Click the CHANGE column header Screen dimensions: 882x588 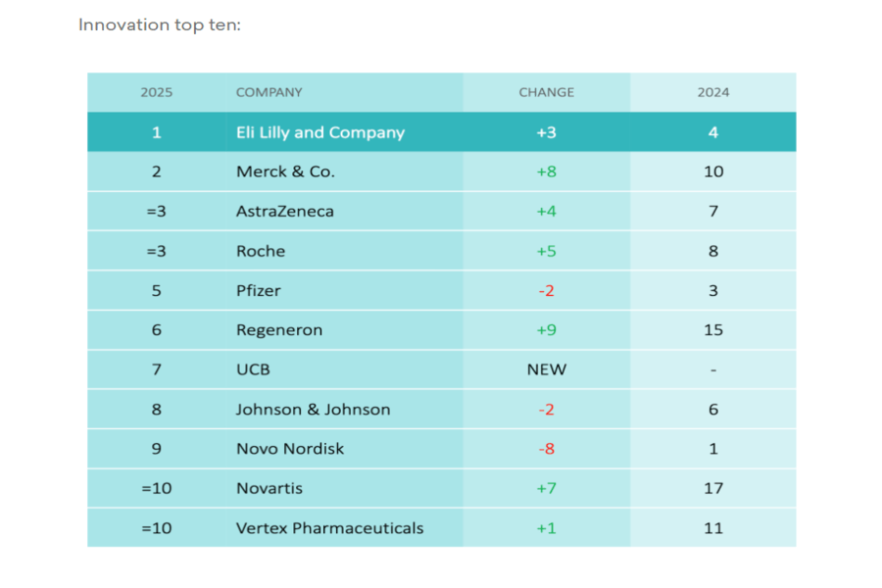point(546,92)
